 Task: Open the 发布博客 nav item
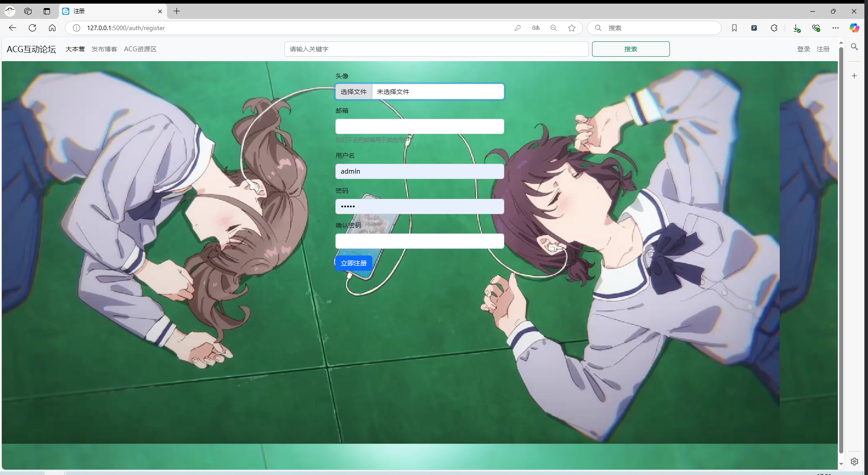pyautogui.click(x=104, y=49)
